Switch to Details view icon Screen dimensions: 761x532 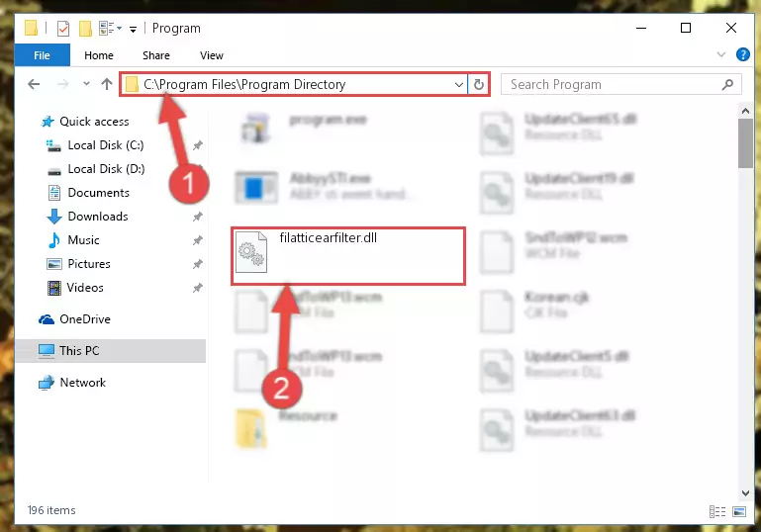[x=717, y=511]
